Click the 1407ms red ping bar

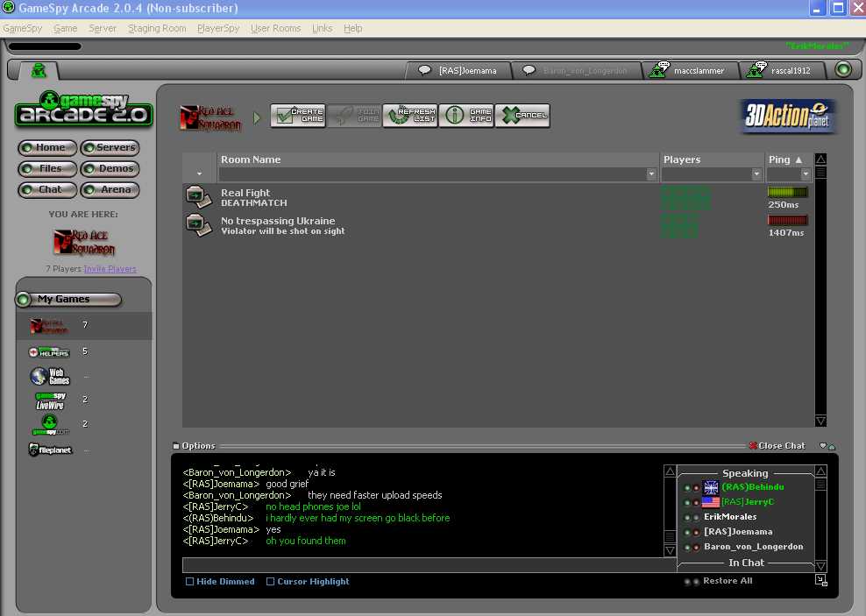(x=788, y=220)
